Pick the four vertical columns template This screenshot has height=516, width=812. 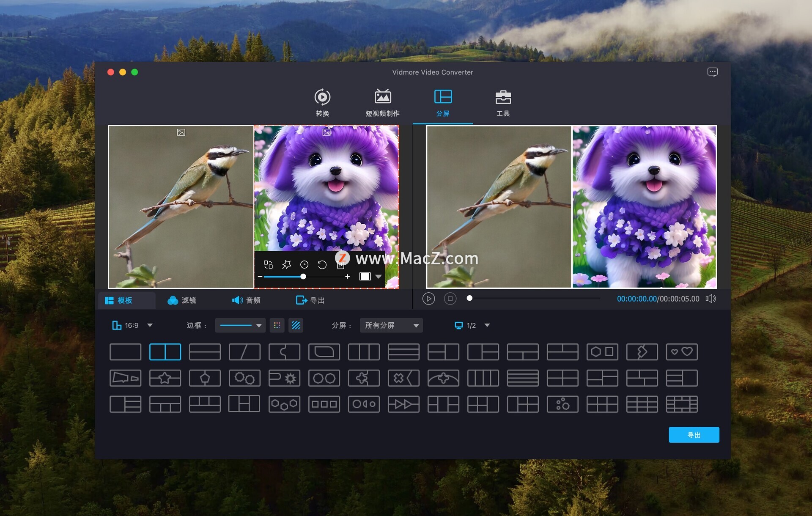pos(483,378)
